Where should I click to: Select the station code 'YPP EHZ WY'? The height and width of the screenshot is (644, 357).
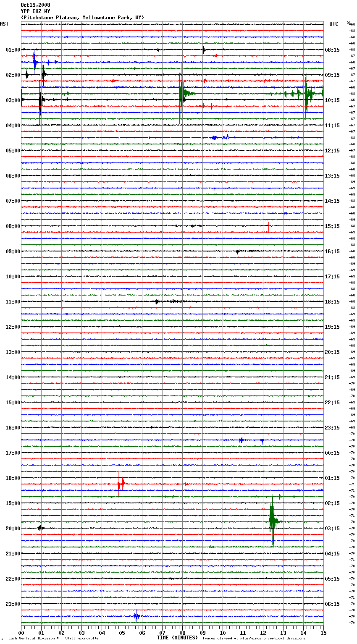pyautogui.click(x=35, y=11)
